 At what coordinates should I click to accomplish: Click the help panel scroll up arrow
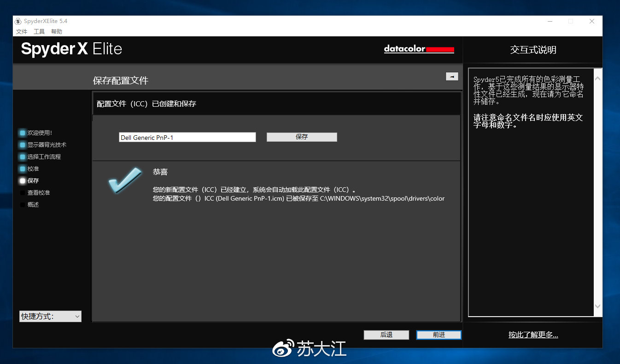598,78
